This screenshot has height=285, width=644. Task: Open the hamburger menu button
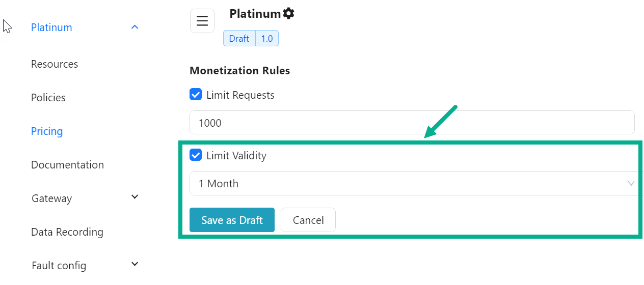(x=202, y=21)
